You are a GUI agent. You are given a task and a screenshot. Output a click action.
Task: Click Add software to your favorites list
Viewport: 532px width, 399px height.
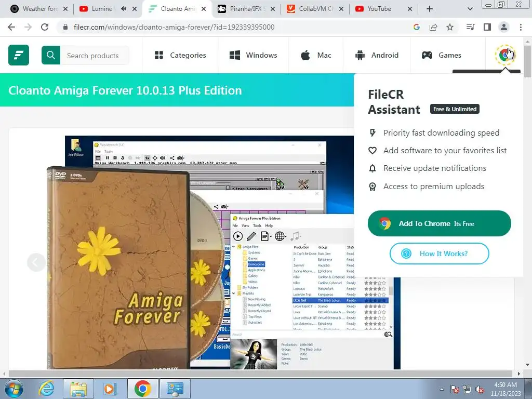pos(445,150)
